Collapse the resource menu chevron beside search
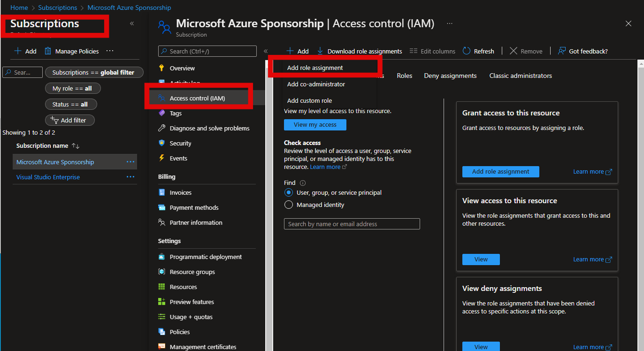Screen dimensions: 644x351 266,51
